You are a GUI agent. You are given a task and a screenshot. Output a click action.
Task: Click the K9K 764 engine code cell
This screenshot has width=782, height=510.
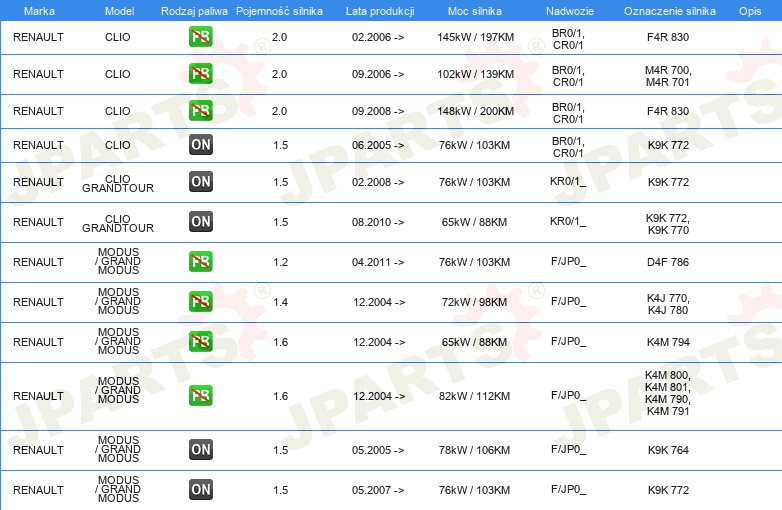coord(668,450)
